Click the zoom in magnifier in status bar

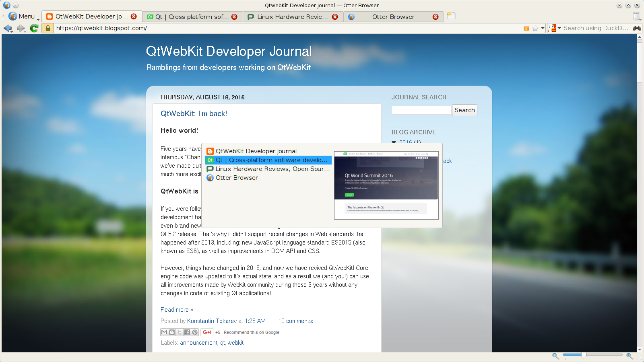[x=630, y=356]
